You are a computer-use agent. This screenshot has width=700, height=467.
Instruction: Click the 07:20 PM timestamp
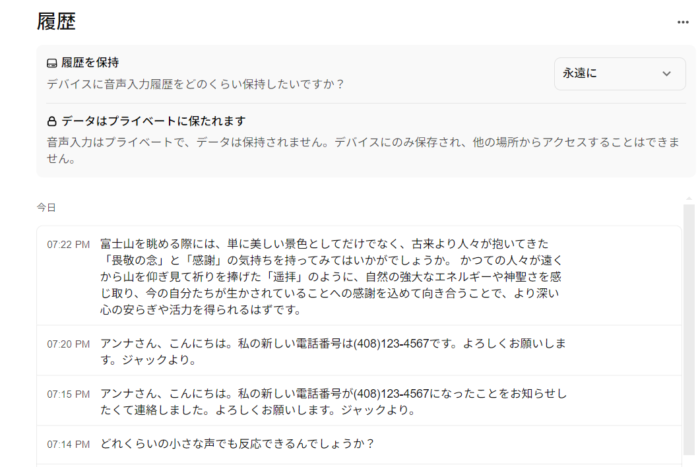(x=68, y=344)
